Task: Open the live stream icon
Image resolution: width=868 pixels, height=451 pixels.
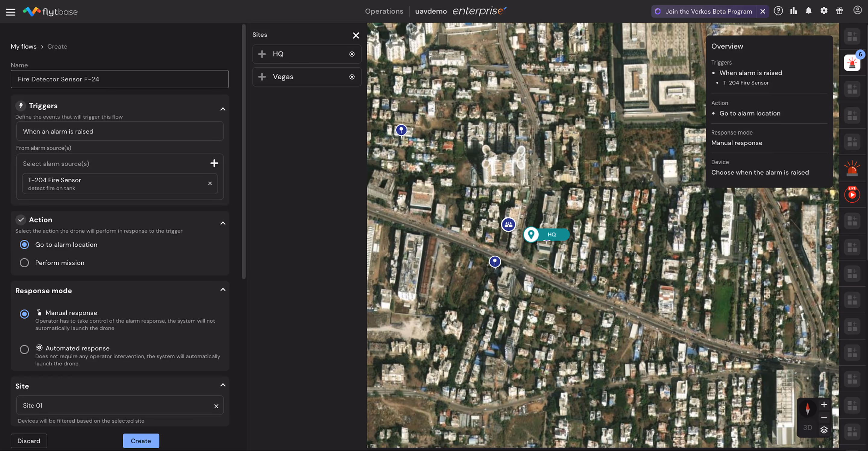Action: (x=851, y=194)
